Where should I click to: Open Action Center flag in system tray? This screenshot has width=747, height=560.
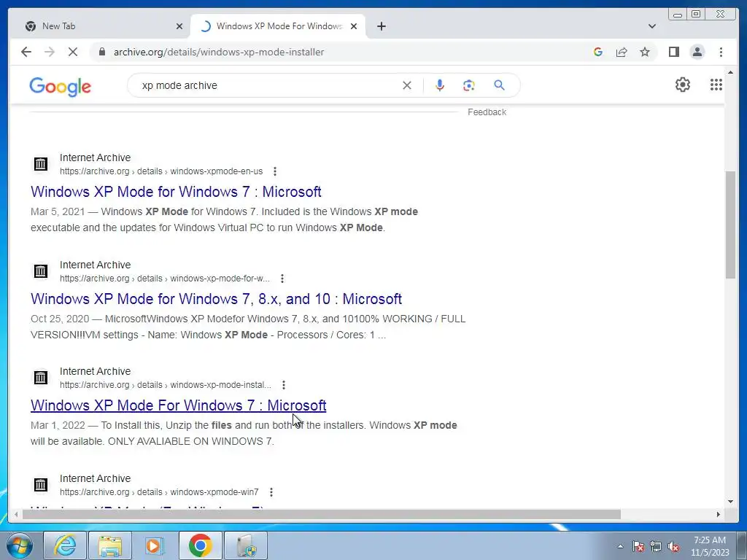(x=638, y=546)
